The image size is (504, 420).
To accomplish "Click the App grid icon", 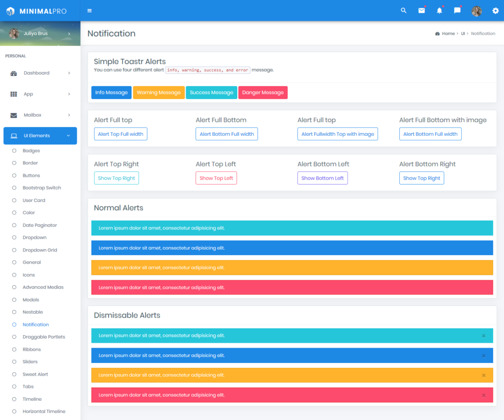I will [13, 94].
